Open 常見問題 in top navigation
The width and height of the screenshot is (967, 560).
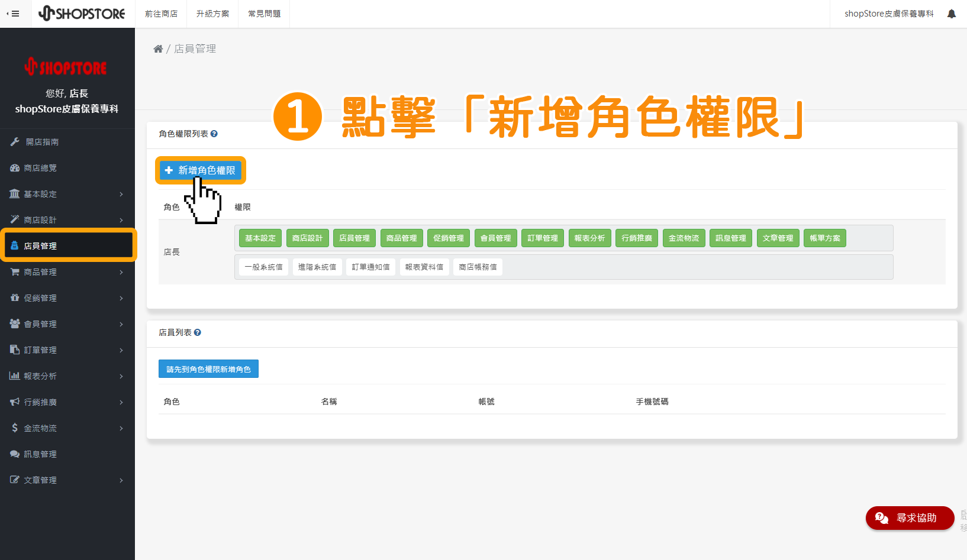point(264,14)
